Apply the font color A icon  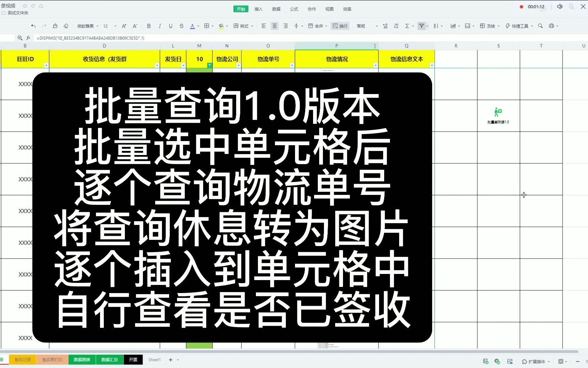click(x=192, y=26)
